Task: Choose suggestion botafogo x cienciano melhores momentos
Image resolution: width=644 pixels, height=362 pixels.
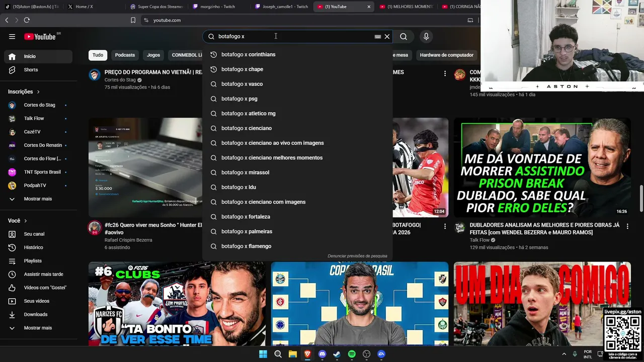Action: click(x=297, y=158)
